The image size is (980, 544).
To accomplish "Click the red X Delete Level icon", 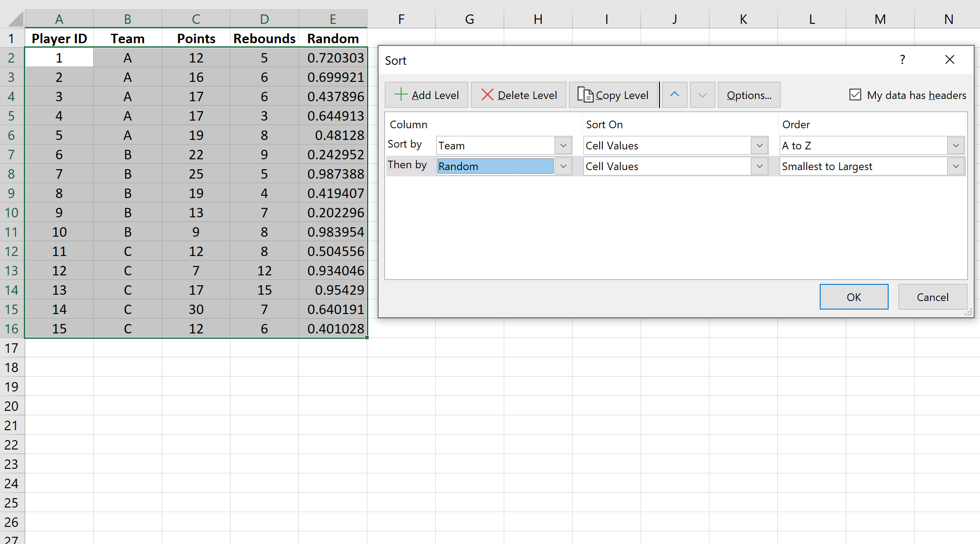I will [487, 95].
